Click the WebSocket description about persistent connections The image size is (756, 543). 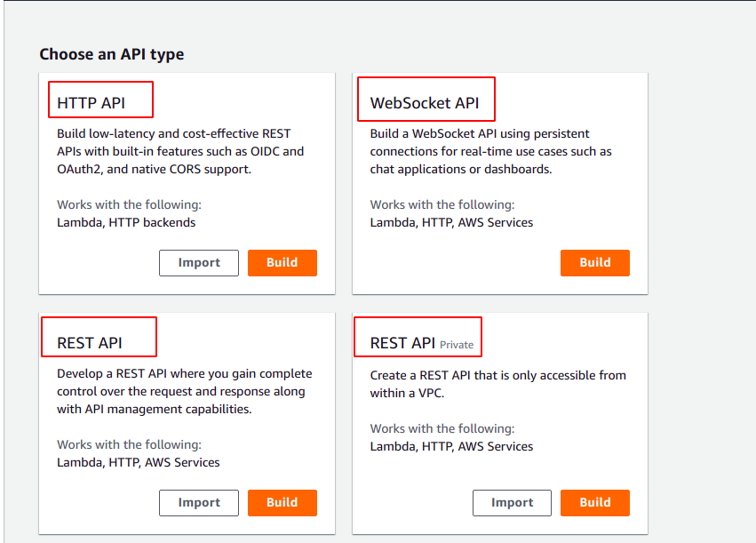[x=490, y=151]
